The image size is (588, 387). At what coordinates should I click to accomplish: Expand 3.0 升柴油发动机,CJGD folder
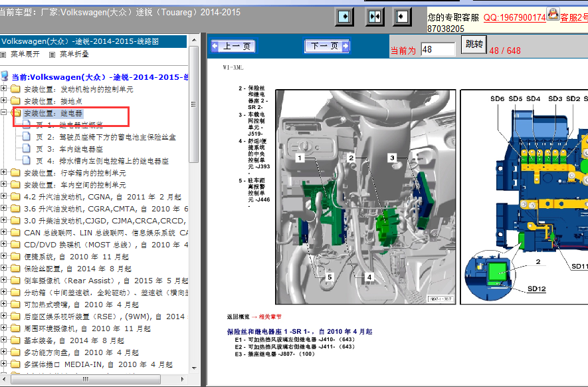[3, 220]
